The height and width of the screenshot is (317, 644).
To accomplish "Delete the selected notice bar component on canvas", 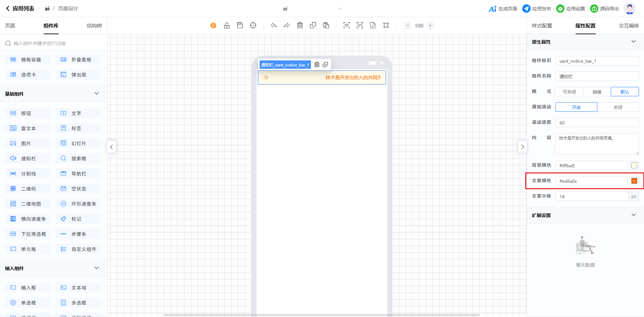I will 317,65.
